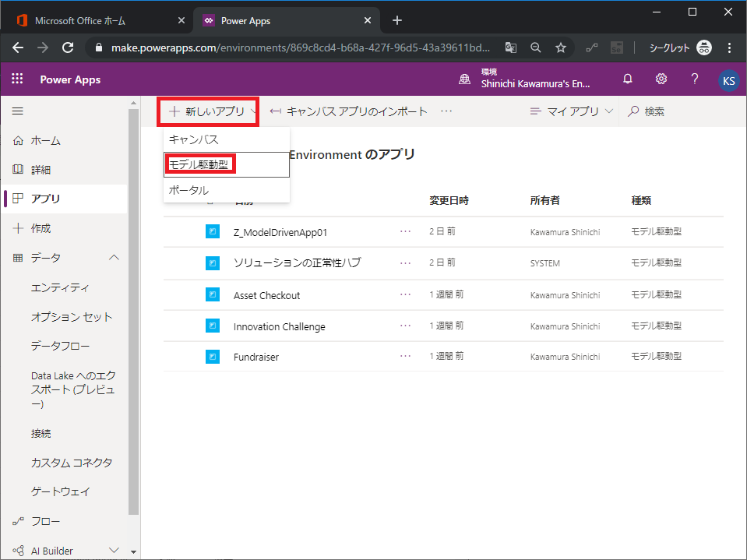Click the Z_ModelDrivenApp01 app icon
Image resolution: width=747 pixels, height=560 pixels.
213,231
